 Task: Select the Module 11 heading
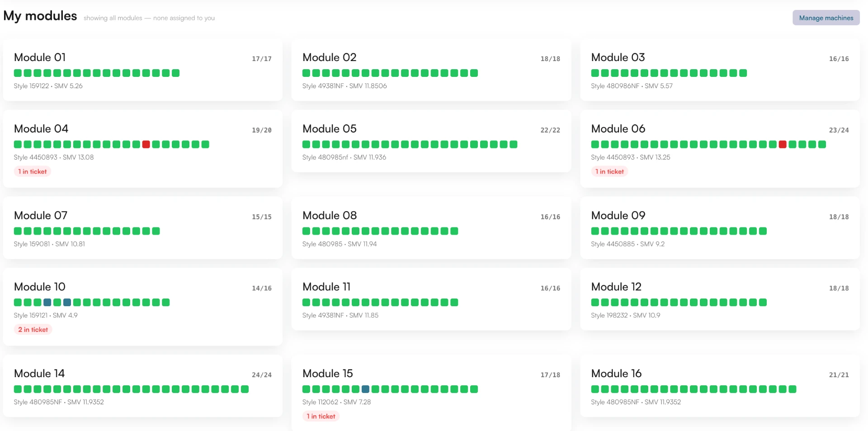[x=326, y=287]
